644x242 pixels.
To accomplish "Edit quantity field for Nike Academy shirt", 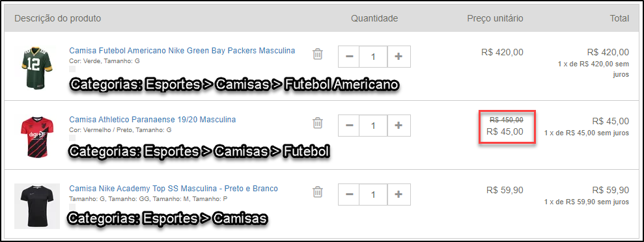I will [x=373, y=195].
